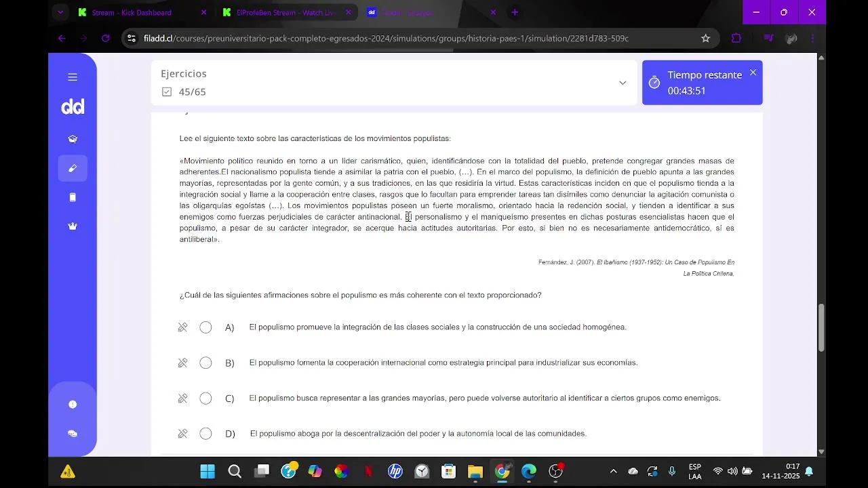Screen dimensions: 868x488
Task: Click answer text 'El populismo fomenta la cooperación internacional'
Action: [443, 363]
